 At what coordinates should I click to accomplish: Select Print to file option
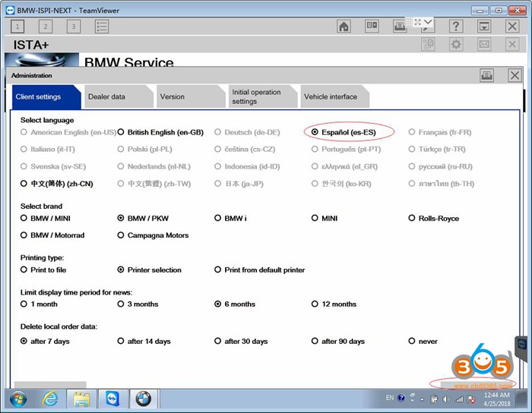tap(24, 270)
